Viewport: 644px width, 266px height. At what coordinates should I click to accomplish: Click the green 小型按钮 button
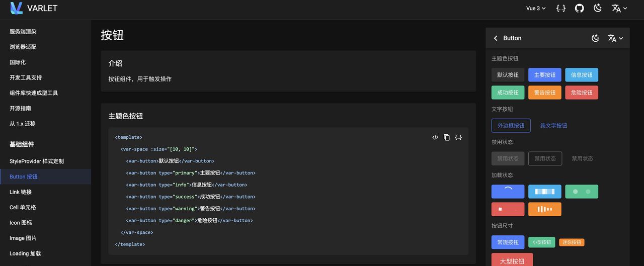click(x=542, y=242)
